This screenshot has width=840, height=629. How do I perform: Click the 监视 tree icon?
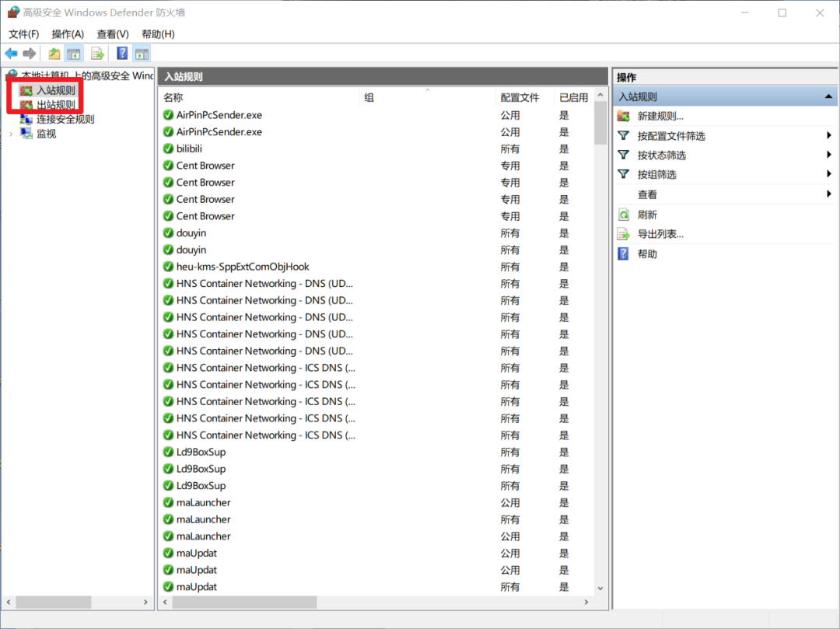(x=26, y=133)
